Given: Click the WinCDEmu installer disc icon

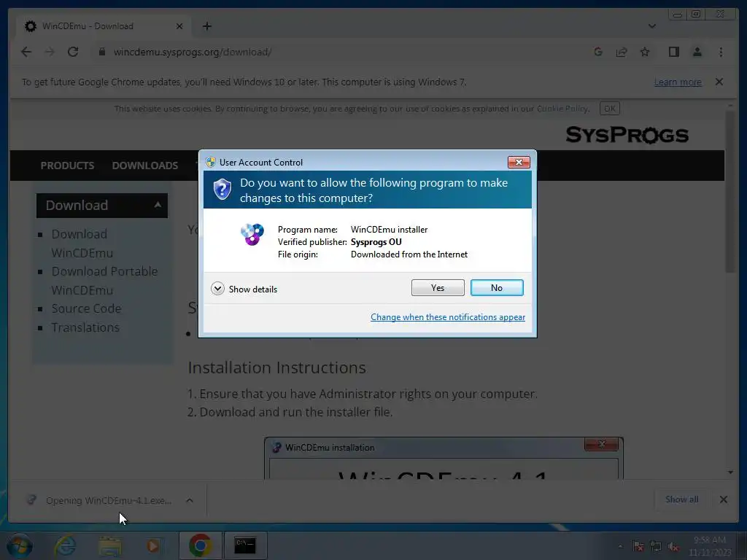Looking at the screenshot, I should [252, 234].
